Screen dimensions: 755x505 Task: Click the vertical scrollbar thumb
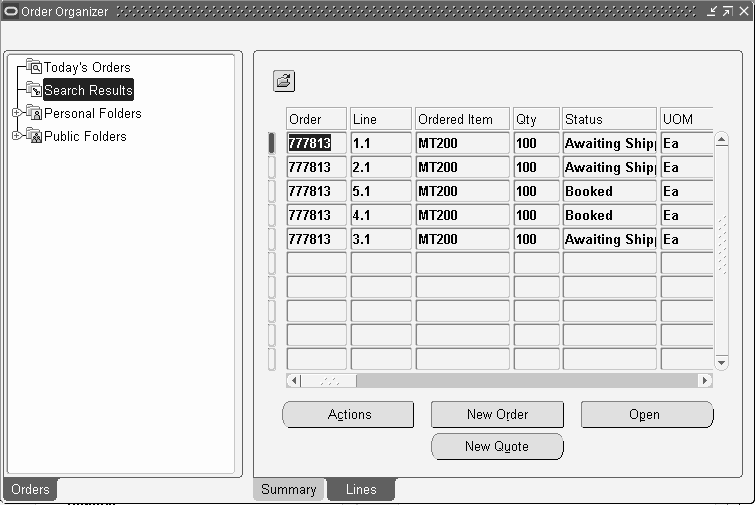tap(721, 246)
